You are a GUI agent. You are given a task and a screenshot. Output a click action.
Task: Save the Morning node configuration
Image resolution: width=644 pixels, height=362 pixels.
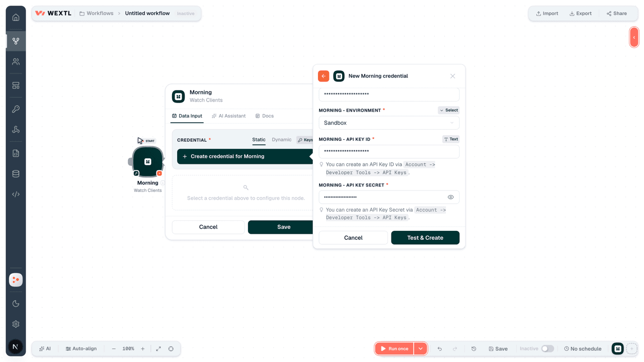tap(281, 227)
